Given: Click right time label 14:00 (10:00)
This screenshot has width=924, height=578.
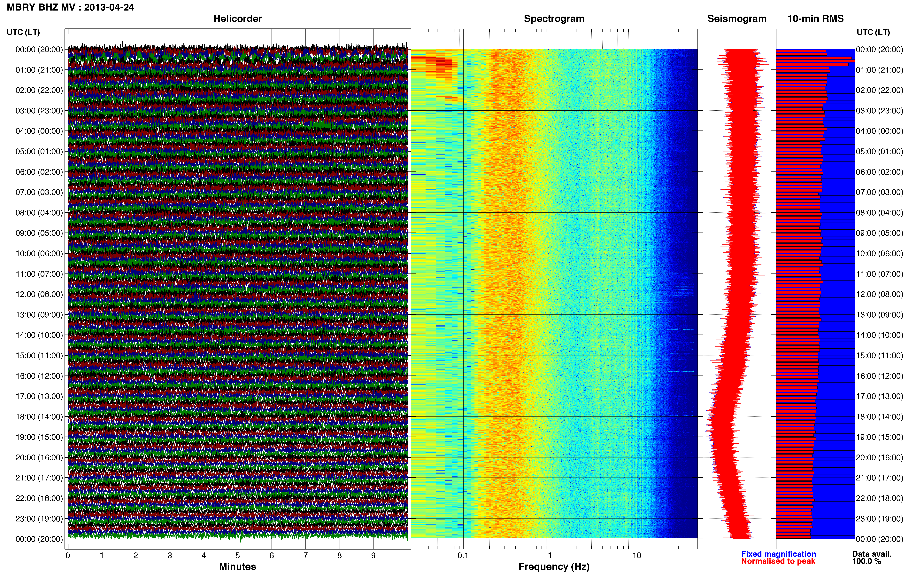Looking at the screenshot, I should 879,335.
